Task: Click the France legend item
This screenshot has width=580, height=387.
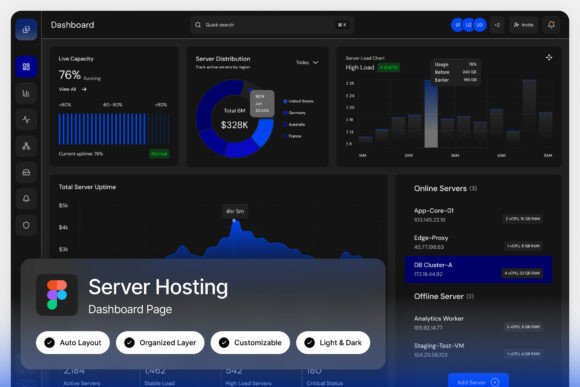Action: [x=292, y=136]
